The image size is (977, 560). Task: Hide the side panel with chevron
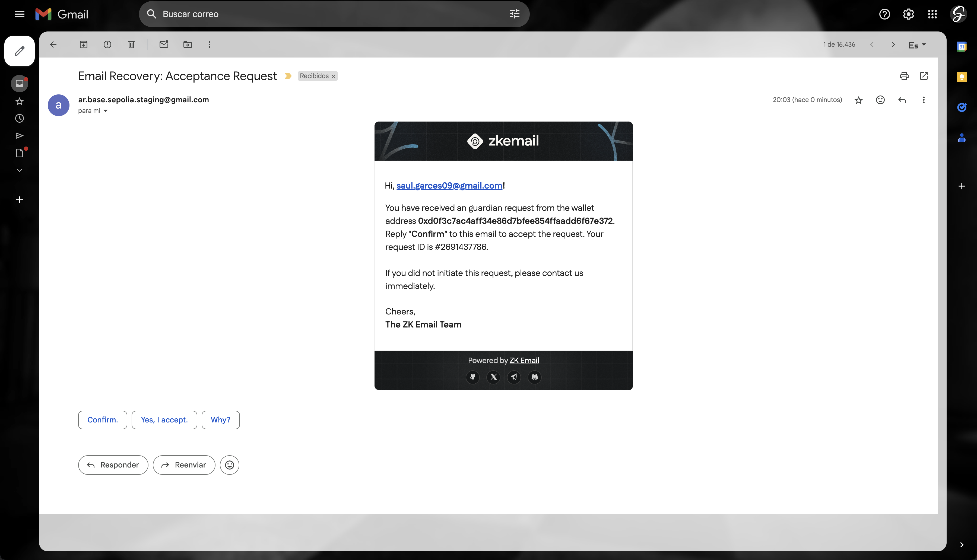(961, 545)
